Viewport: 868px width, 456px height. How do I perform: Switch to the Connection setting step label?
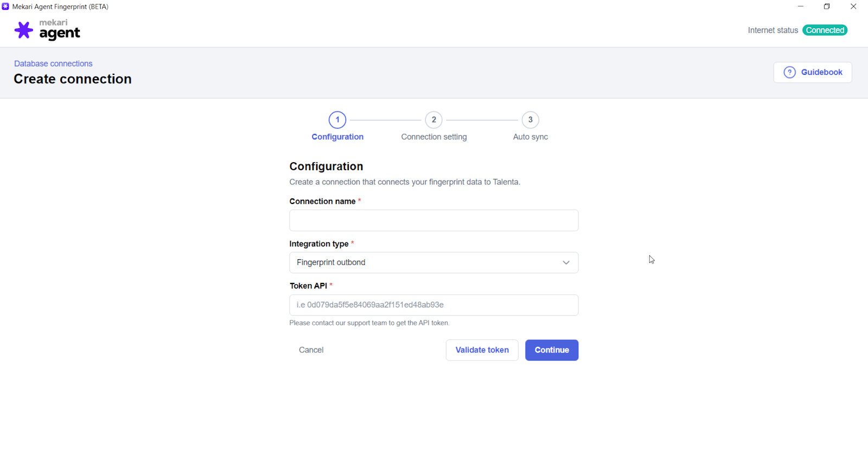[x=433, y=137]
